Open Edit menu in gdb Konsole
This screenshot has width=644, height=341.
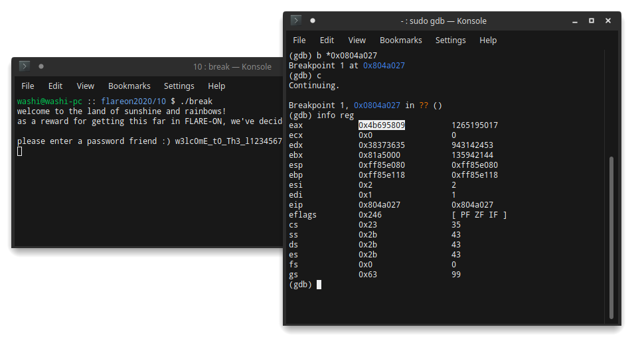click(x=327, y=40)
